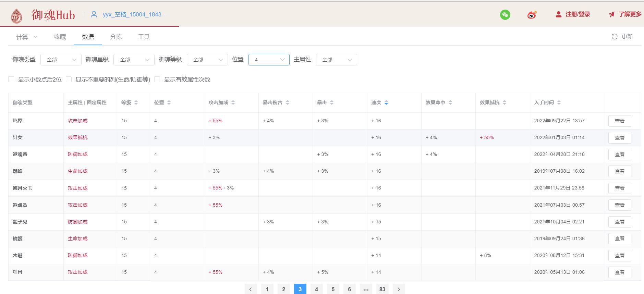Sort by 暴击伤害 column arrows

(x=288, y=102)
